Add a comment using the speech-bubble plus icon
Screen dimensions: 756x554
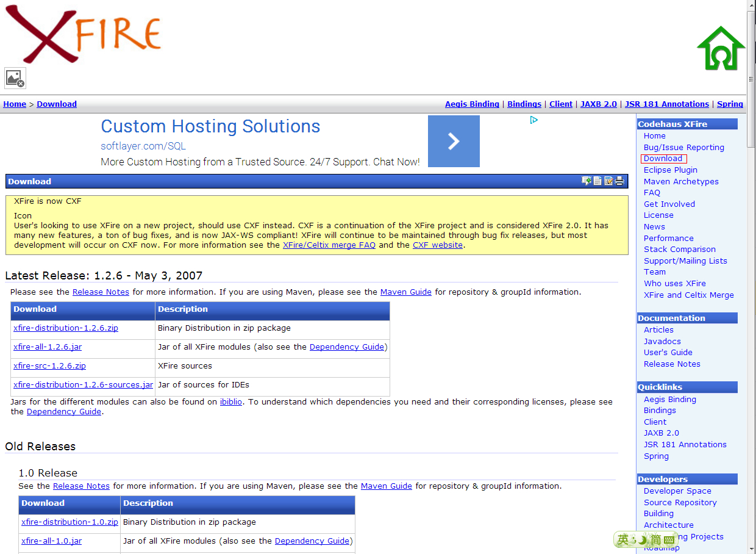point(587,181)
